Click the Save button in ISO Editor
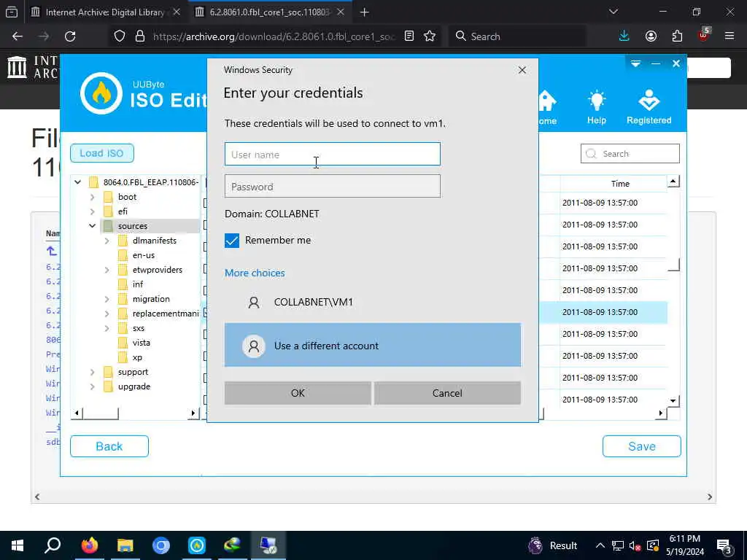747x560 pixels. 642,446
